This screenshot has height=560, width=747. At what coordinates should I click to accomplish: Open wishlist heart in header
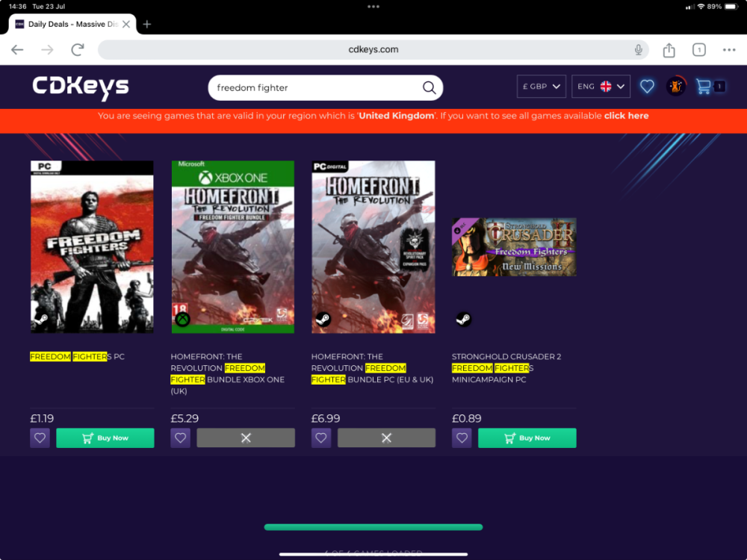(647, 87)
